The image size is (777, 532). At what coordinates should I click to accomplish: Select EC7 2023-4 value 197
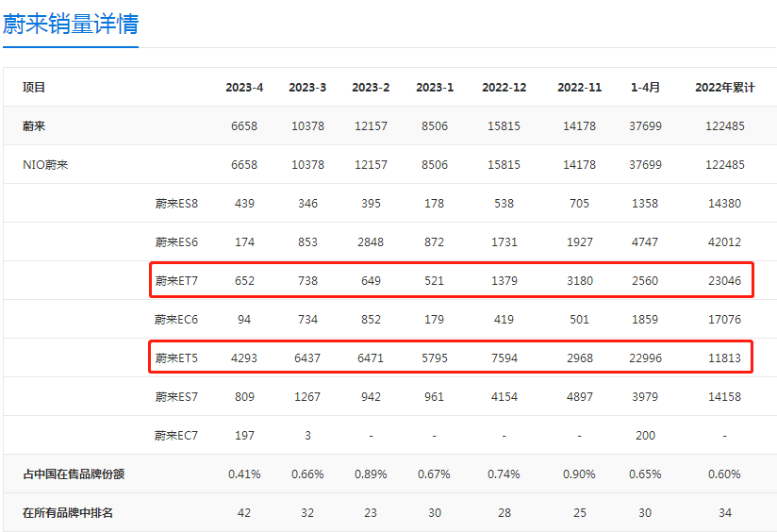(x=244, y=436)
